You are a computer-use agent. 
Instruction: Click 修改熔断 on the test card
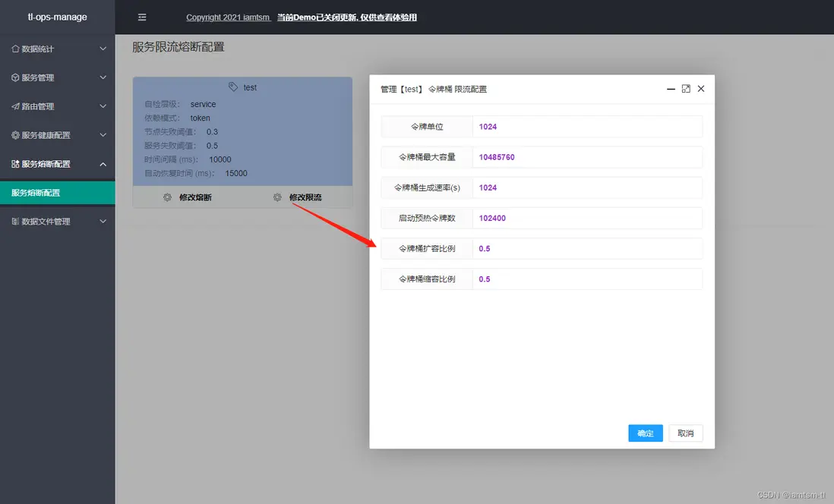195,197
